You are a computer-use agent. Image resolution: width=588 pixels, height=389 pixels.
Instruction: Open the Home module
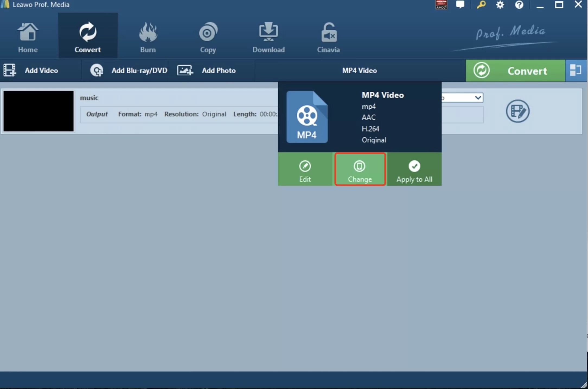(28, 37)
